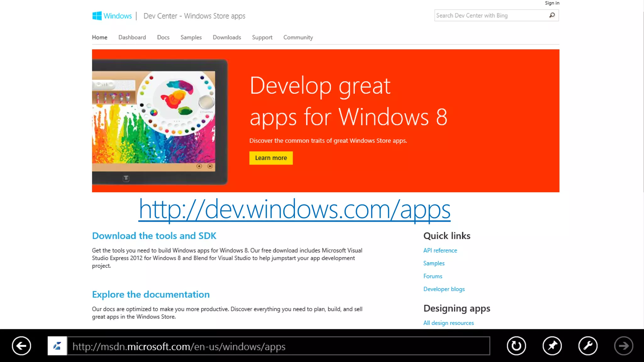Click the Sign in link
This screenshot has width=644, height=362.
[552, 3]
